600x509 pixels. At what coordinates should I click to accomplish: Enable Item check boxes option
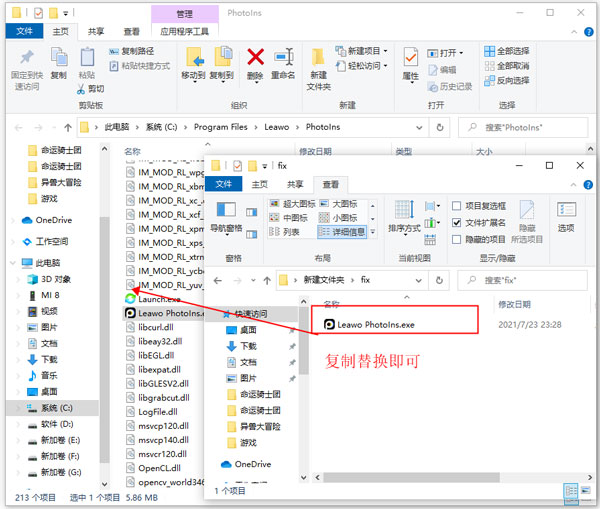[456, 206]
